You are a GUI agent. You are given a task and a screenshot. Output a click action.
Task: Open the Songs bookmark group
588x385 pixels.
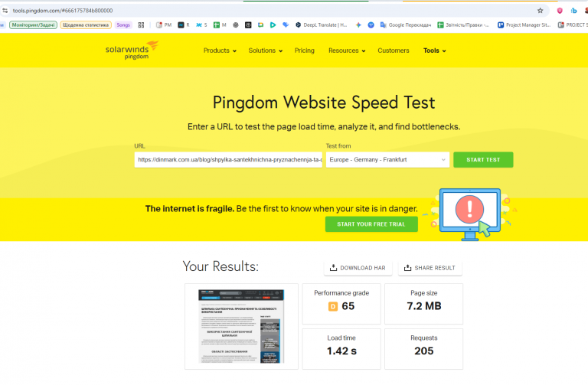point(123,24)
